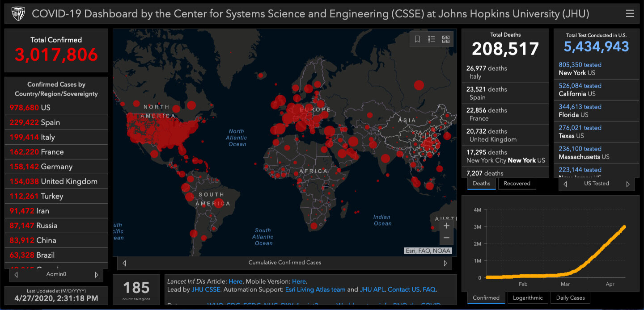Select the Logarithmic chart tab
The height and width of the screenshot is (310, 644).
coord(528,298)
